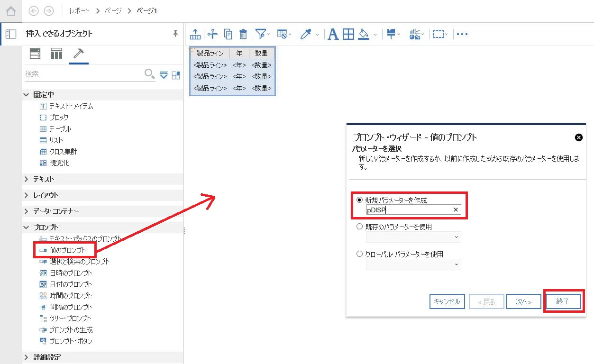The height and width of the screenshot is (364, 594).
Task: Open the background color fill bucket
Action: pyautogui.click(x=364, y=34)
